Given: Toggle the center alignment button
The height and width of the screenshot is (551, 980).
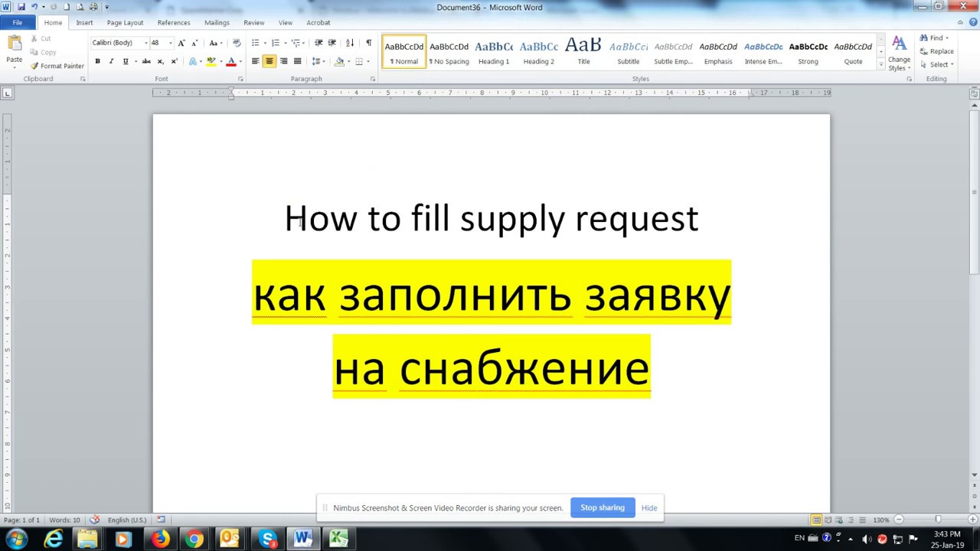Looking at the screenshot, I should [x=269, y=61].
